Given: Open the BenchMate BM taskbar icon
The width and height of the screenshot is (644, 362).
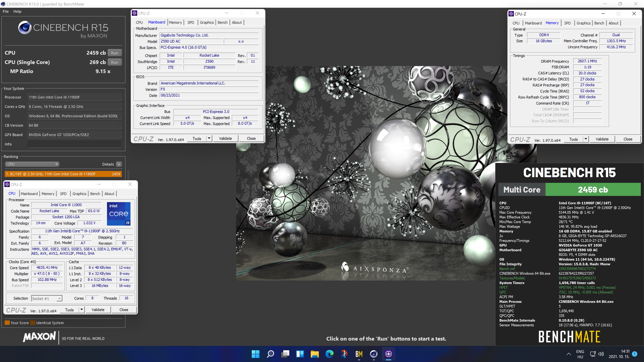Looking at the screenshot, I should pyautogui.click(x=359, y=354).
